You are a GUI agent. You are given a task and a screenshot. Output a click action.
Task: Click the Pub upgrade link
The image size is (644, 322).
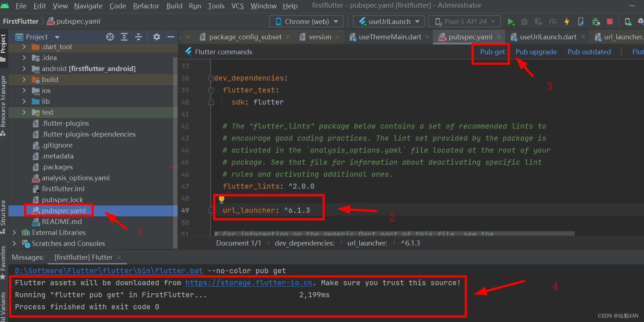[536, 52]
